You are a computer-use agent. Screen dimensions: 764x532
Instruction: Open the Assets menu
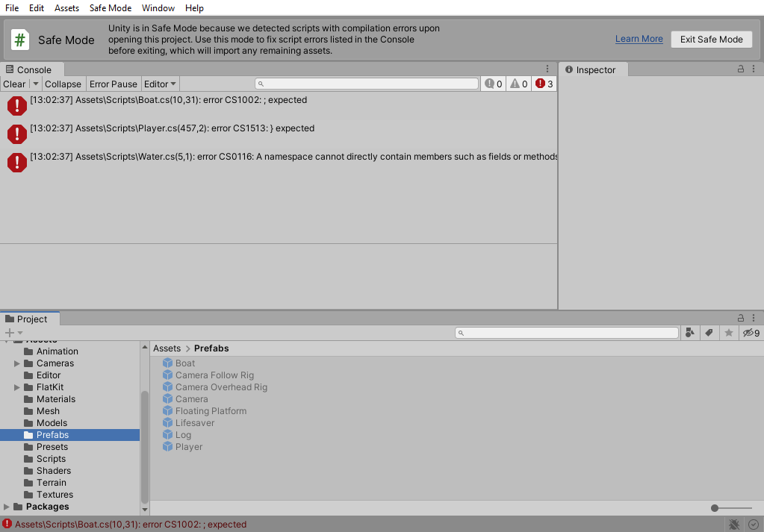coord(66,8)
